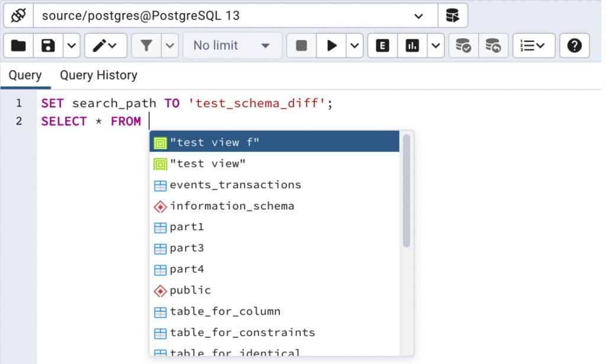Screen dimensions: 606x364
Task: Click the Help question mark button
Action: (x=573, y=46)
